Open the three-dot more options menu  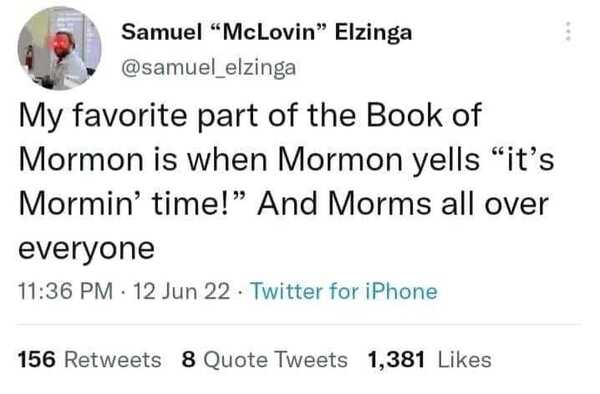click(x=568, y=31)
